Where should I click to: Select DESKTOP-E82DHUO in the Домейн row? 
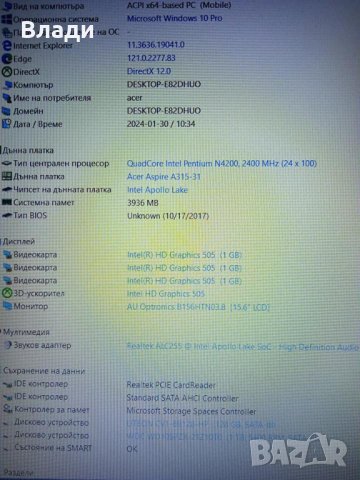point(164,110)
